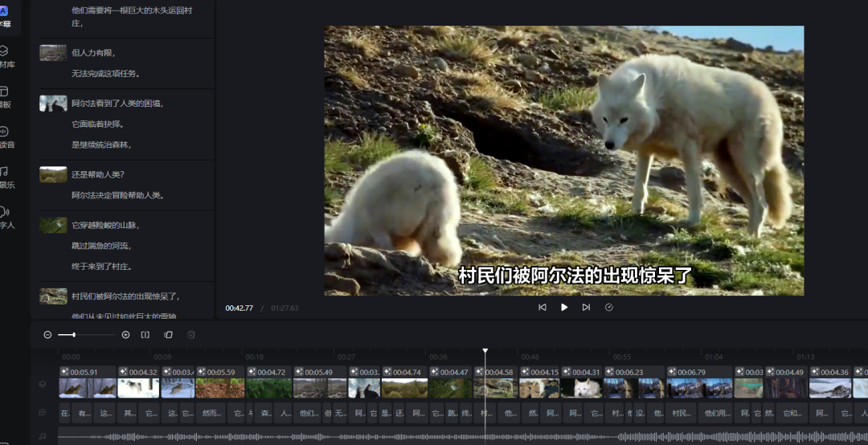This screenshot has height=445, width=868.
Task: Toggle the video track layer icon
Action: coord(43,385)
